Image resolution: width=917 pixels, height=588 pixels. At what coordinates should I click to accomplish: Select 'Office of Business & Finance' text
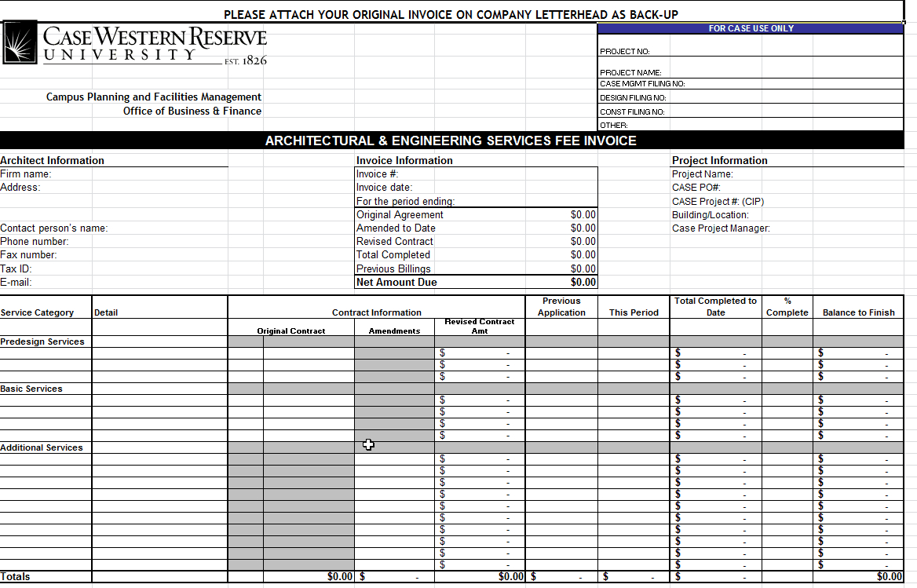192,111
